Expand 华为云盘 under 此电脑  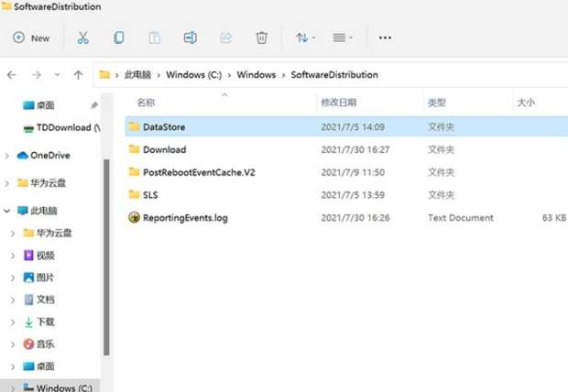click(x=13, y=234)
